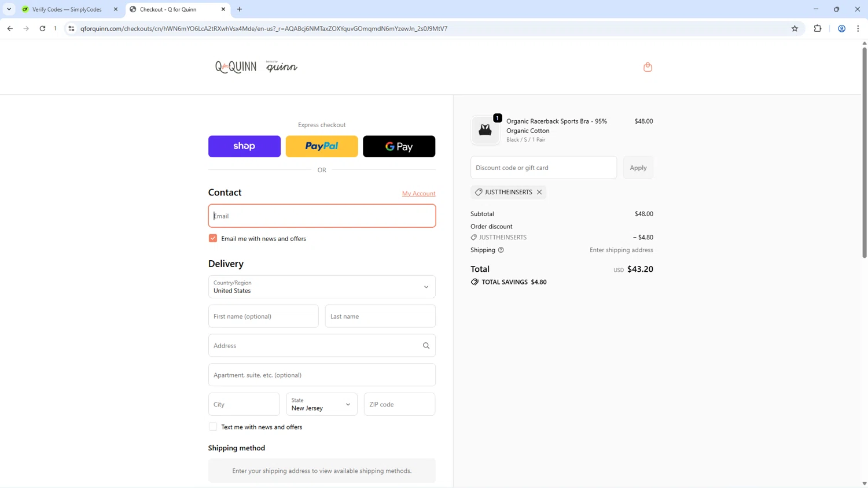Pay with PayPal express button
This screenshot has height=488, width=868.
[x=322, y=146]
